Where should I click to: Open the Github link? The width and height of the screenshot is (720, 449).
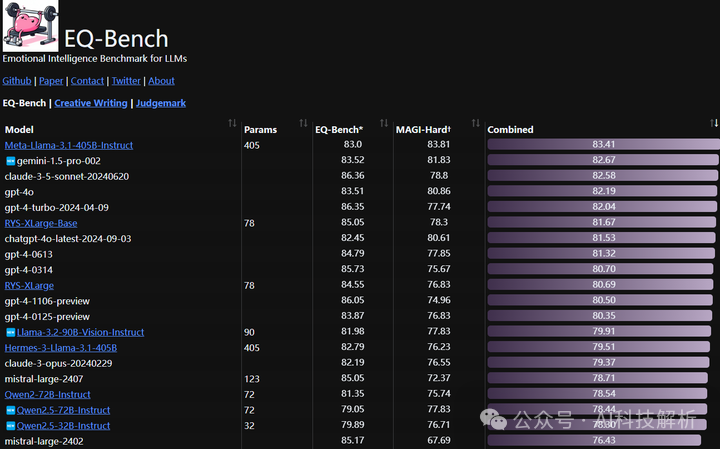coord(17,81)
